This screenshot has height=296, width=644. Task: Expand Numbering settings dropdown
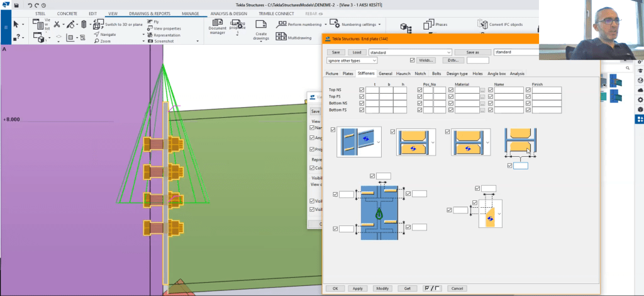380,25
